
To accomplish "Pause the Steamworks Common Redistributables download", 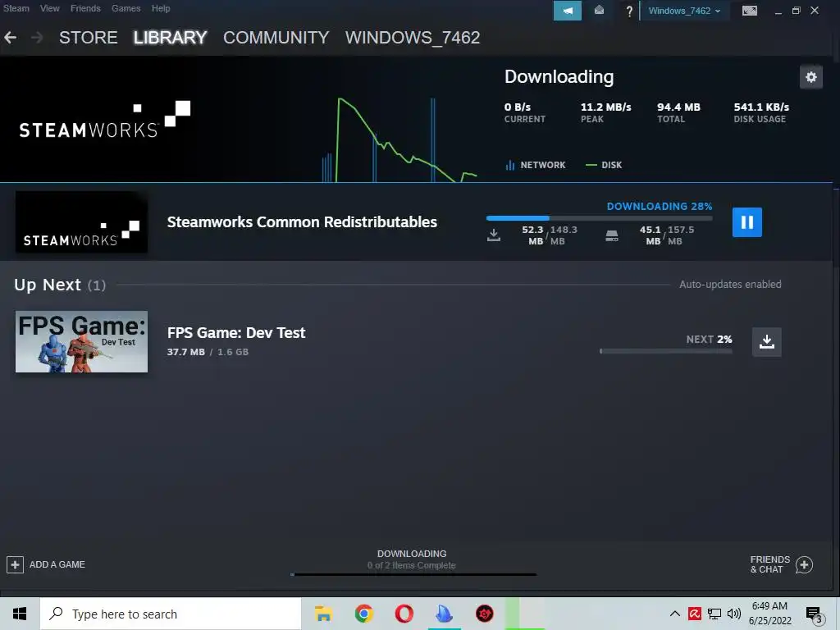I will click(x=746, y=221).
